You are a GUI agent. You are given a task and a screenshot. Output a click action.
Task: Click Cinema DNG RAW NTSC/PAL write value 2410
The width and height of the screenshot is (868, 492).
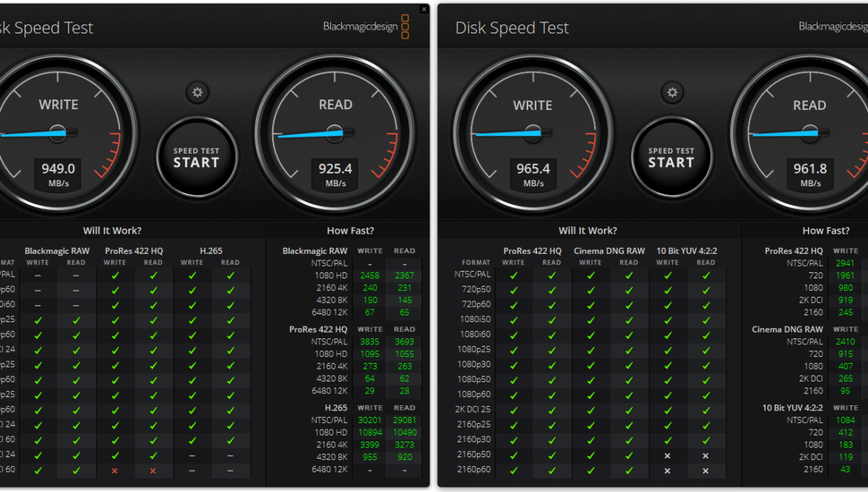pos(845,342)
